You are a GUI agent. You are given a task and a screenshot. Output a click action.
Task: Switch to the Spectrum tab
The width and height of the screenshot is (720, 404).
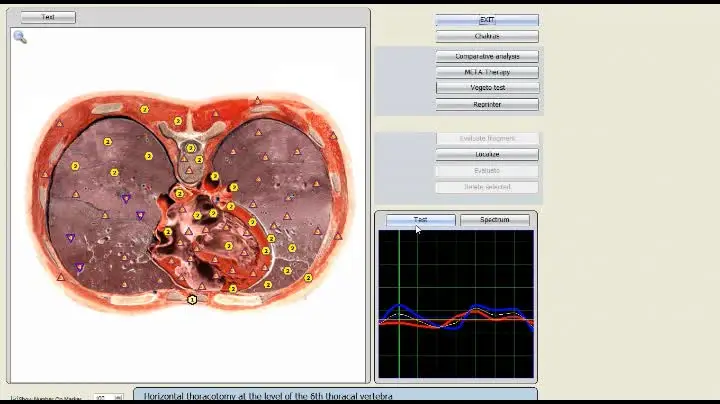[x=495, y=220]
